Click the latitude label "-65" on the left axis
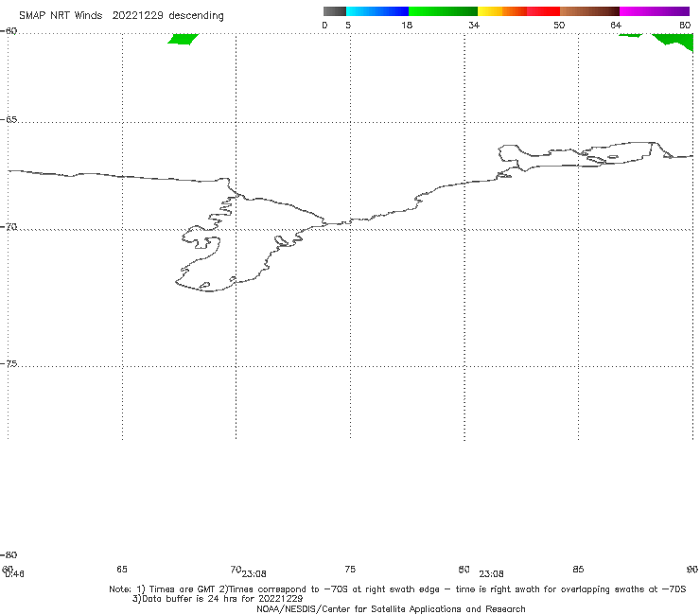Screen dimensions: 700x615 (9, 120)
